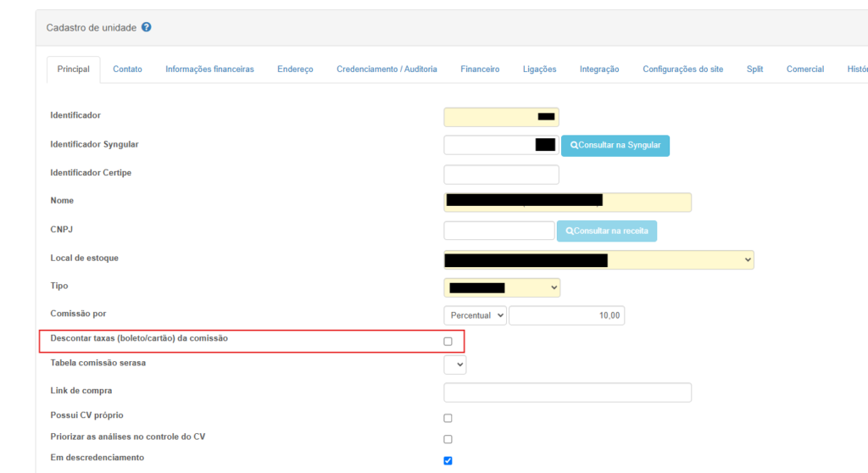Viewport: 868px width, 473px height.
Task: Open the Integração tab
Action: coord(599,70)
